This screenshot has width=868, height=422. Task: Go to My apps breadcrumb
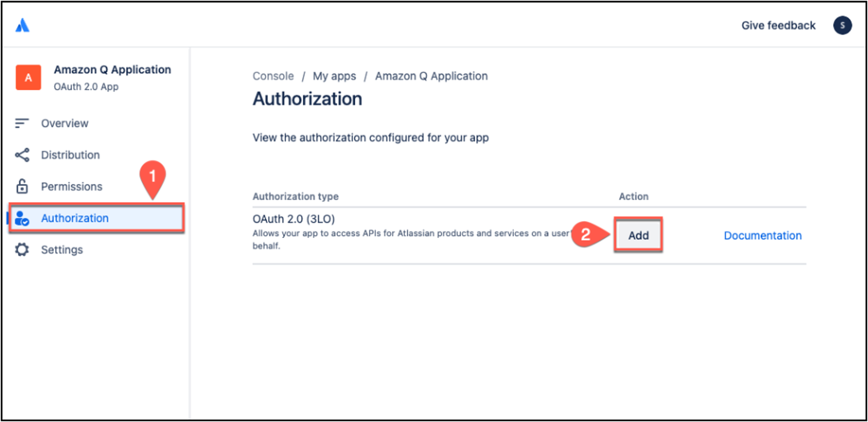coord(335,76)
